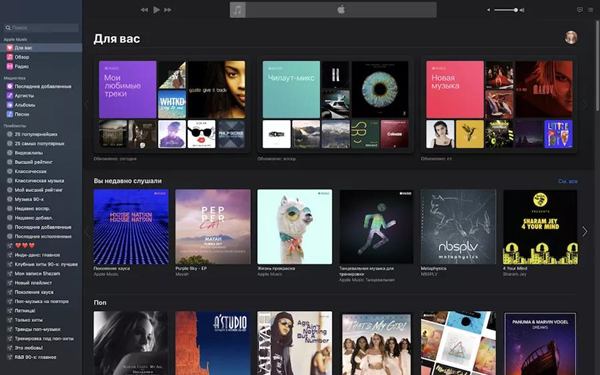Screen dimensions: 600x375
Task: Open the Мои любимые треки mix tile
Action: [127, 90]
